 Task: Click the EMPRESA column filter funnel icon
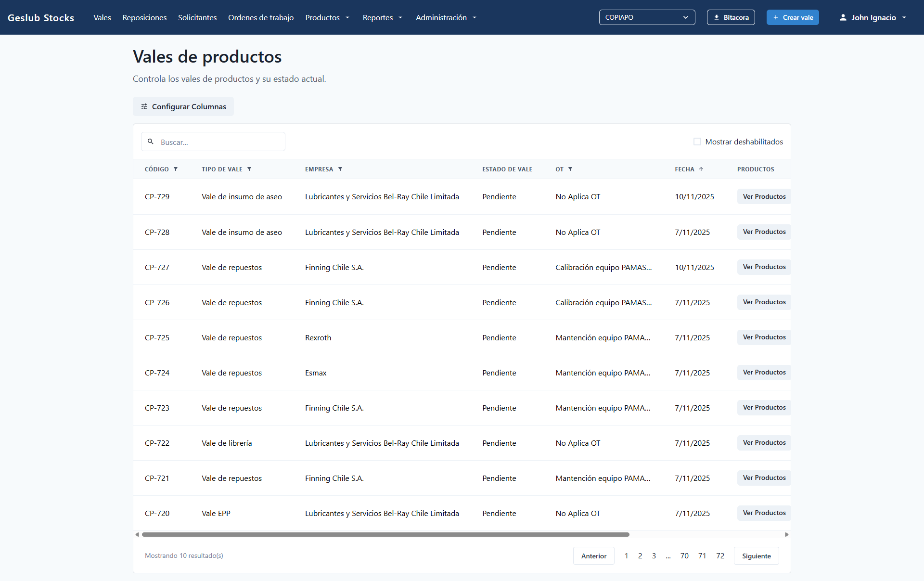click(x=340, y=169)
